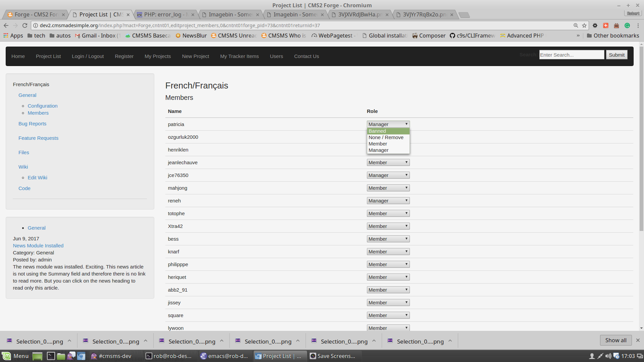
Task: Select Member option in open dropdown
Action: click(388, 144)
